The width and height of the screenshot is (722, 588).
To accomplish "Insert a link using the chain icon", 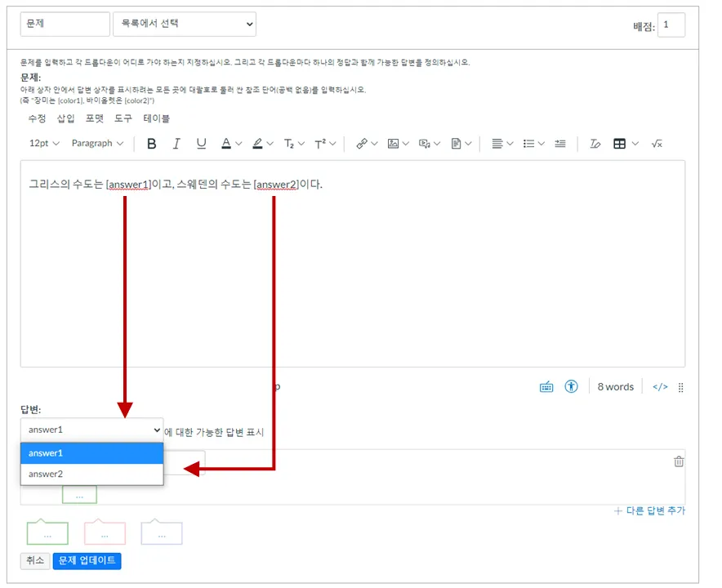I will 362,144.
